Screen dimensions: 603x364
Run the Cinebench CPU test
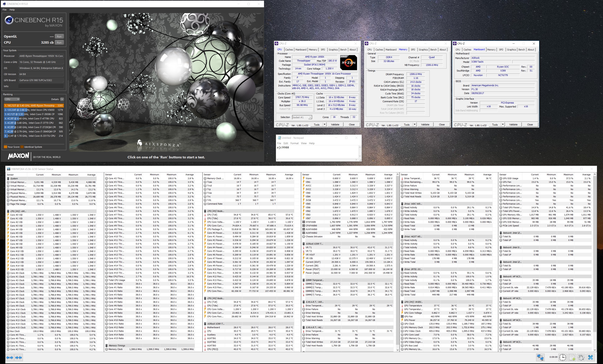[59, 43]
